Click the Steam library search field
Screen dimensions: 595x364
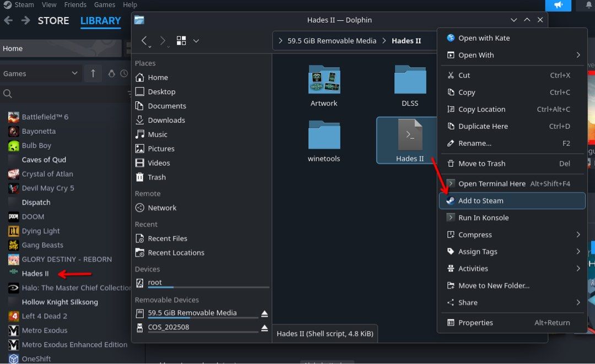64,94
